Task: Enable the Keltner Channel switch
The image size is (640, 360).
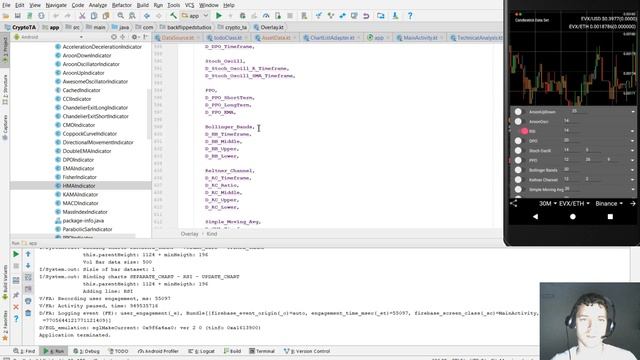Action: (518, 180)
